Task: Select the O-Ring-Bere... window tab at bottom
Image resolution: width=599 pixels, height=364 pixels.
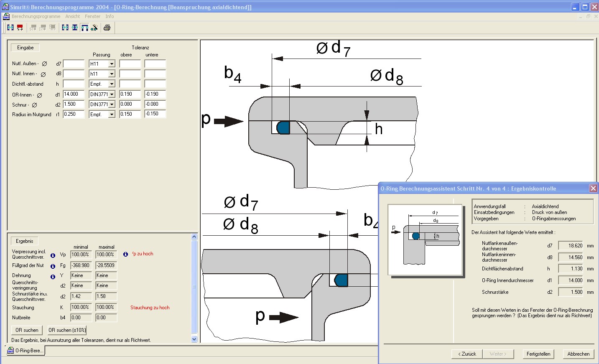Action: (25, 351)
